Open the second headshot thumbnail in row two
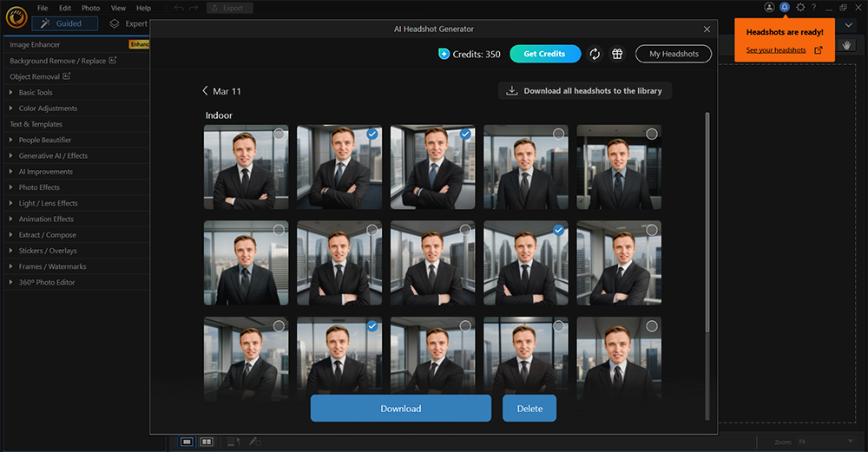The image size is (868, 452). point(339,264)
